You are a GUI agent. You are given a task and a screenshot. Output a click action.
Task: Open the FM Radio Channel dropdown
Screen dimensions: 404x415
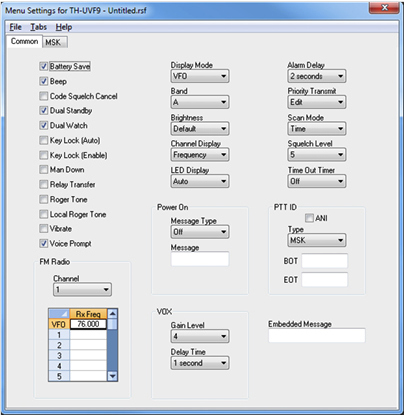click(x=82, y=290)
